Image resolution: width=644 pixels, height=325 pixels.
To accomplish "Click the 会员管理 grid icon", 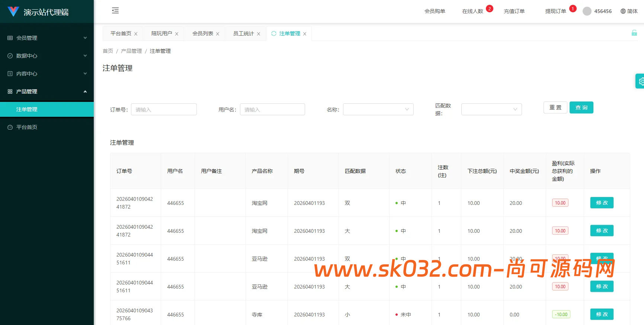I will point(10,38).
